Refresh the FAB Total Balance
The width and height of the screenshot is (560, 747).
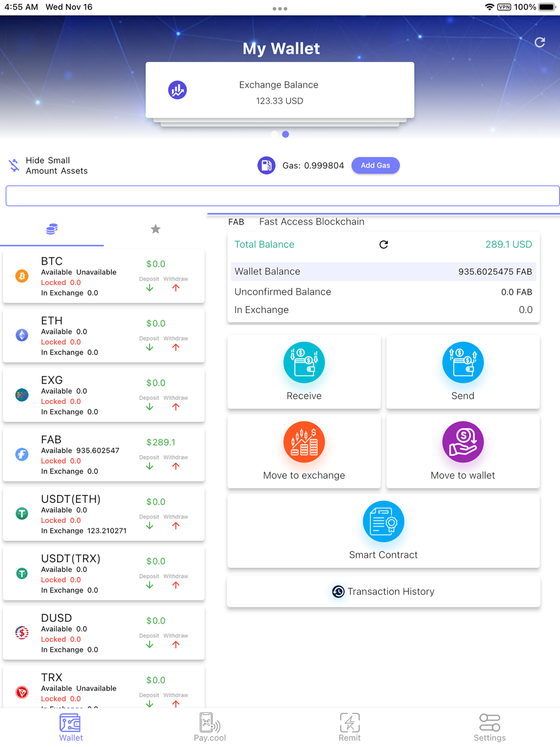pos(384,245)
